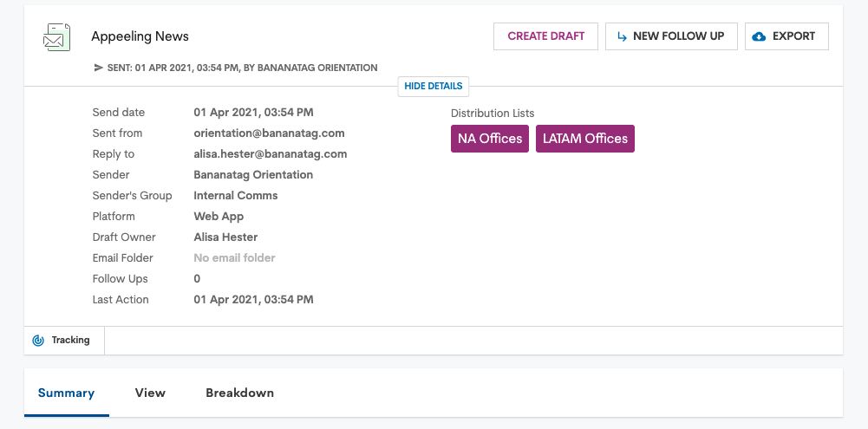The image size is (868, 429).
Task: Click the No email folder value
Action: click(x=234, y=258)
